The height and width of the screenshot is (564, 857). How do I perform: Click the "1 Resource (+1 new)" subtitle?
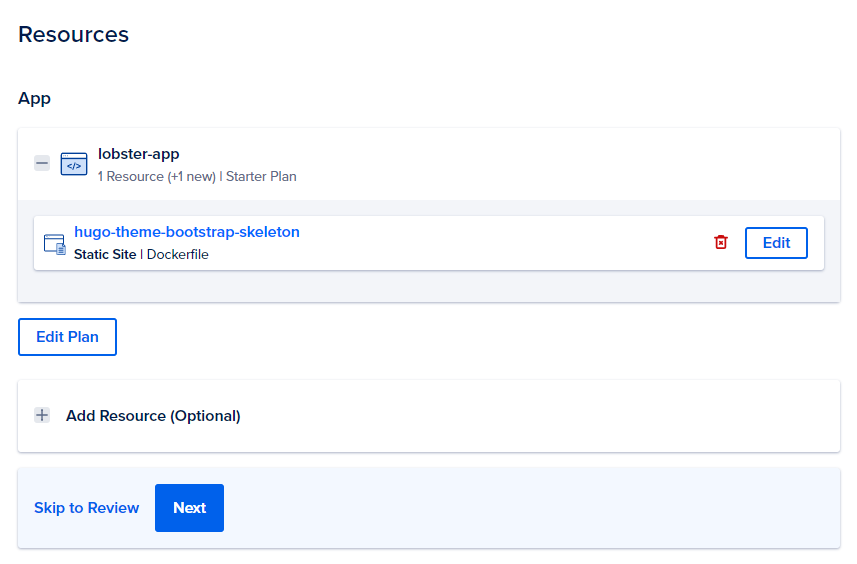[x=156, y=177]
